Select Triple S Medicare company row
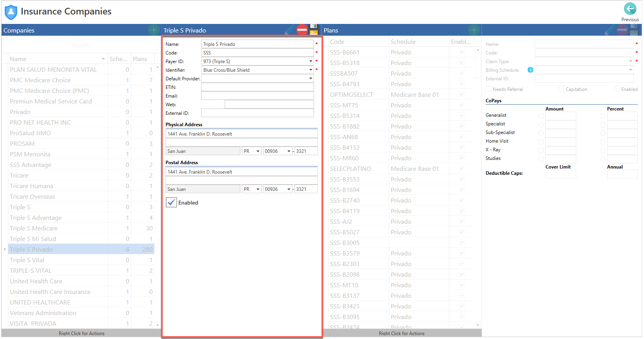644x339 pixels. (81, 228)
